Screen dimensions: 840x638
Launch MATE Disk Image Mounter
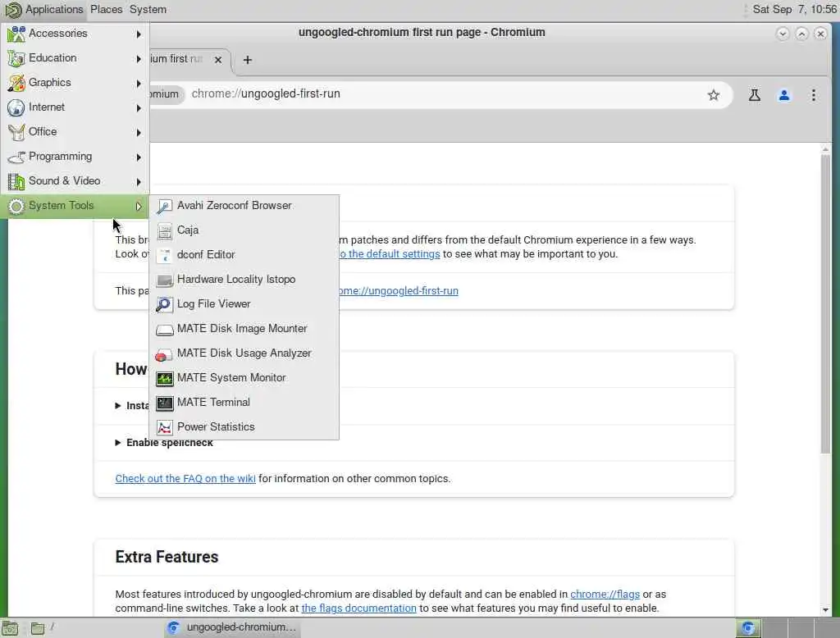pos(244,329)
